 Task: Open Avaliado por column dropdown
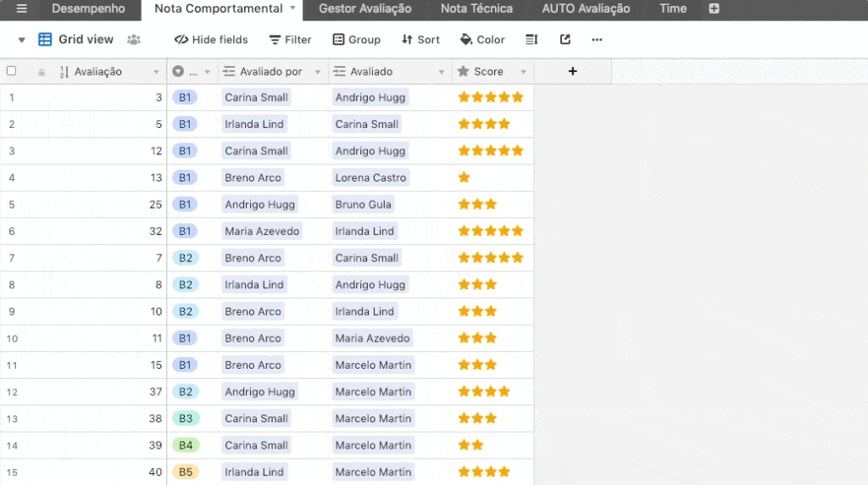coord(317,72)
